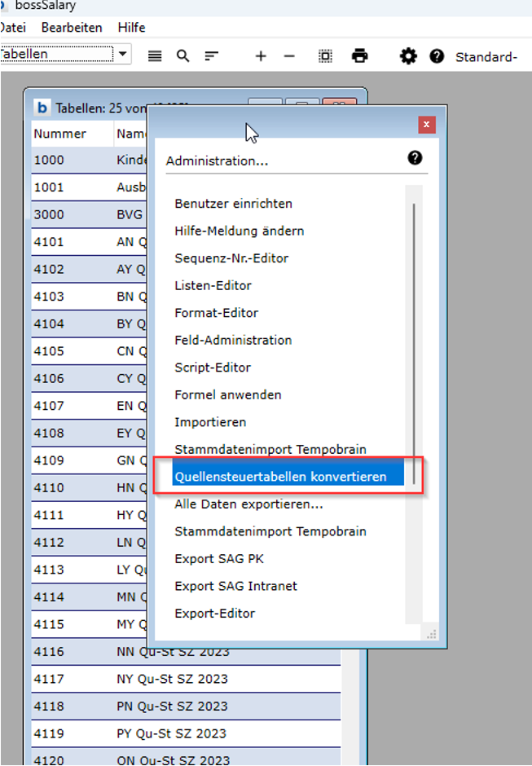This screenshot has height=766, width=532.
Task: Open the Script-Editor entry
Action: pyautogui.click(x=213, y=368)
